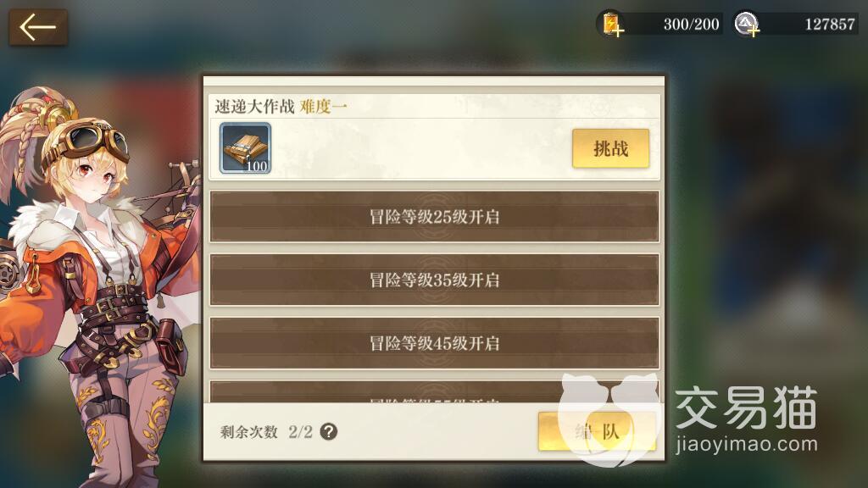Go back using the arrow button
The height and width of the screenshot is (488, 868).
[38, 26]
